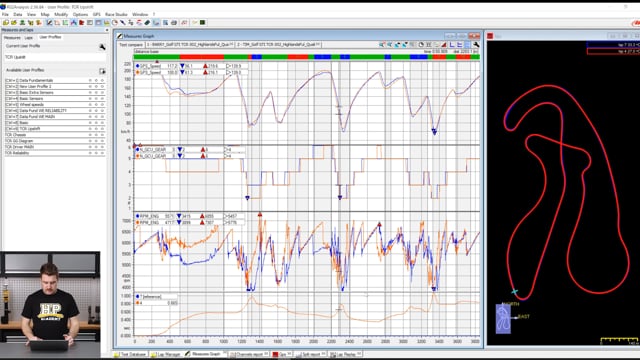Switch to the Laps tab
Viewport: 640px width, 360px height.
(x=29, y=37)
